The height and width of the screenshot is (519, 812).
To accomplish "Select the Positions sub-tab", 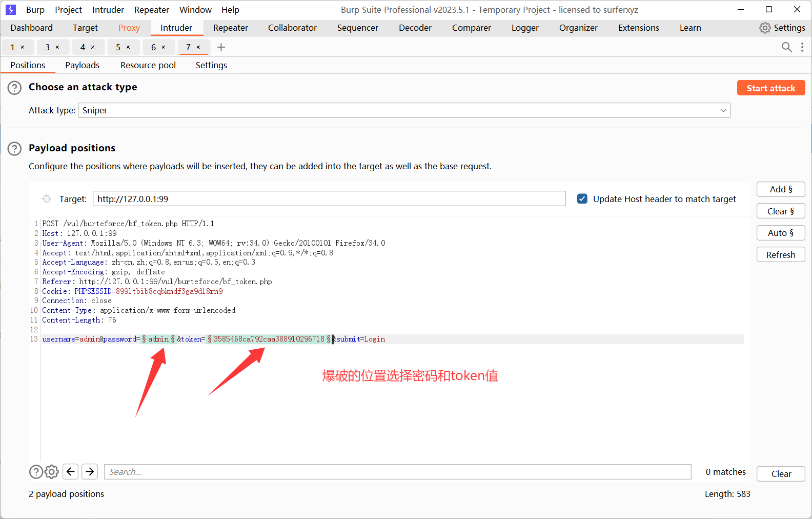I will point(28,65).
